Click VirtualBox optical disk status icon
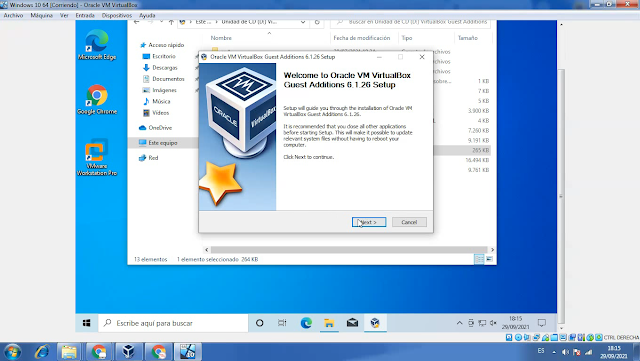640x361 pixels. click(x=518, y=337)
